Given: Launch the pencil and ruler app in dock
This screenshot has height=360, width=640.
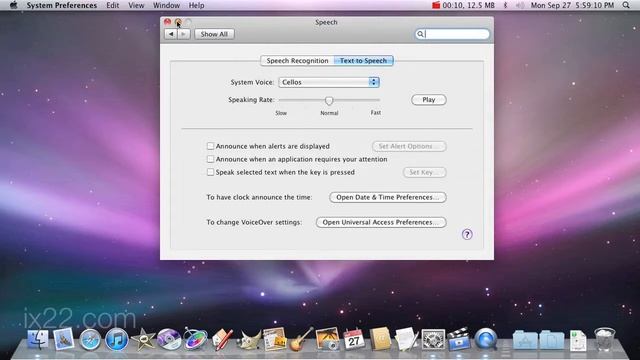Looking at the screenshot, I should click(x=222, y=340).
